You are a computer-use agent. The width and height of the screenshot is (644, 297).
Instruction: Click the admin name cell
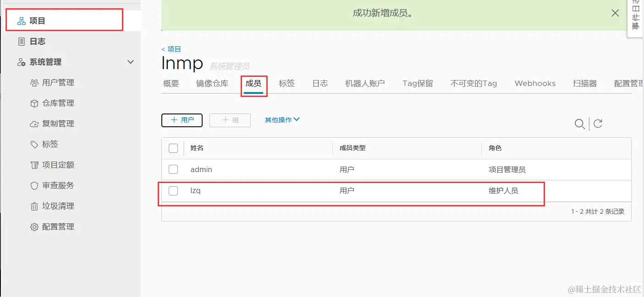(x=201, y=169)
